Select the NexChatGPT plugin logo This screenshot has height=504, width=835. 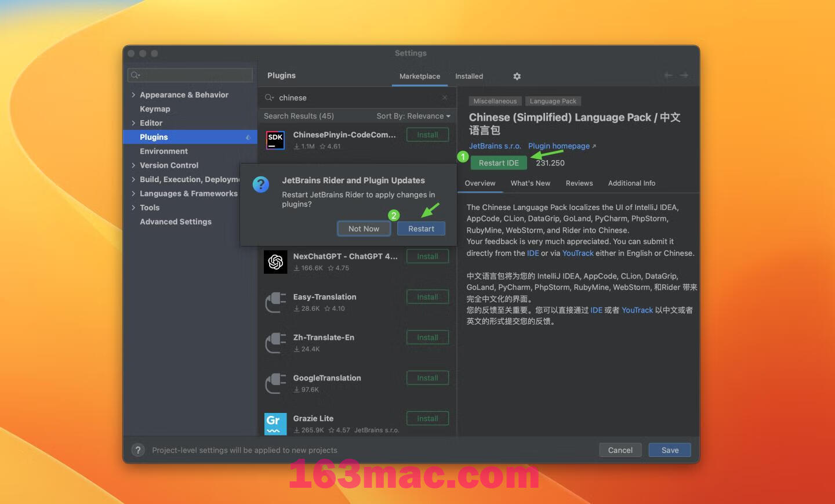click(275, 262)
